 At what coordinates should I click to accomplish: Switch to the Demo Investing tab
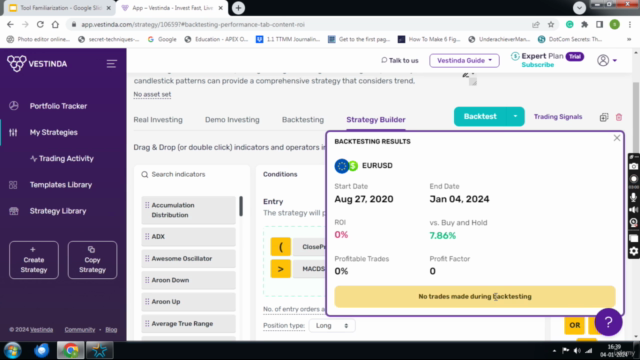click(232, 120)
